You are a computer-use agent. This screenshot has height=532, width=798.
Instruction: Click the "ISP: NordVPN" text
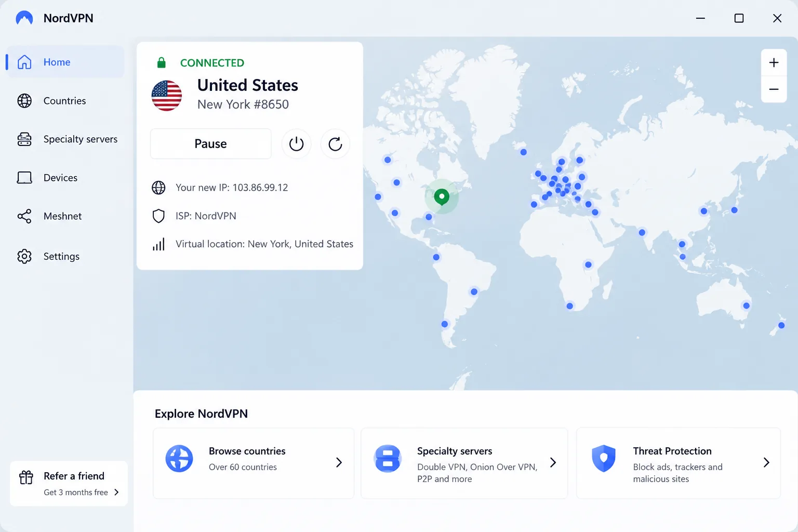pos(206,216)
